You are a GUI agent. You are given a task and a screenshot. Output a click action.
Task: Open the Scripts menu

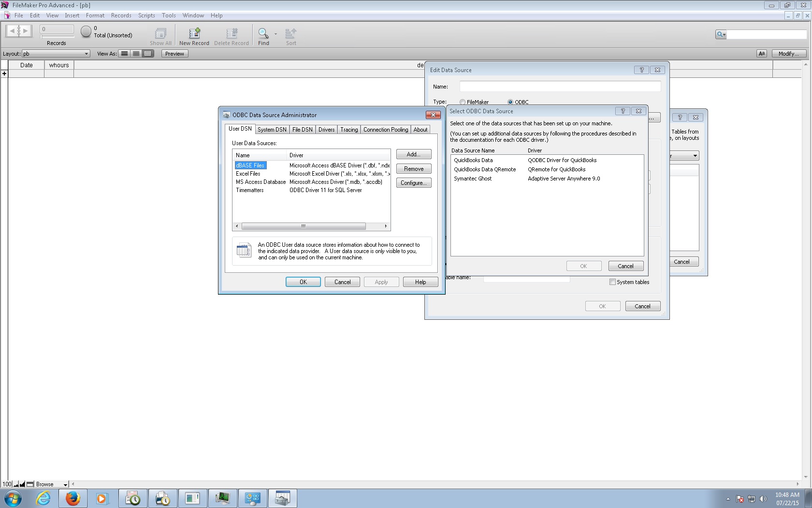click(x=146, y=15)
